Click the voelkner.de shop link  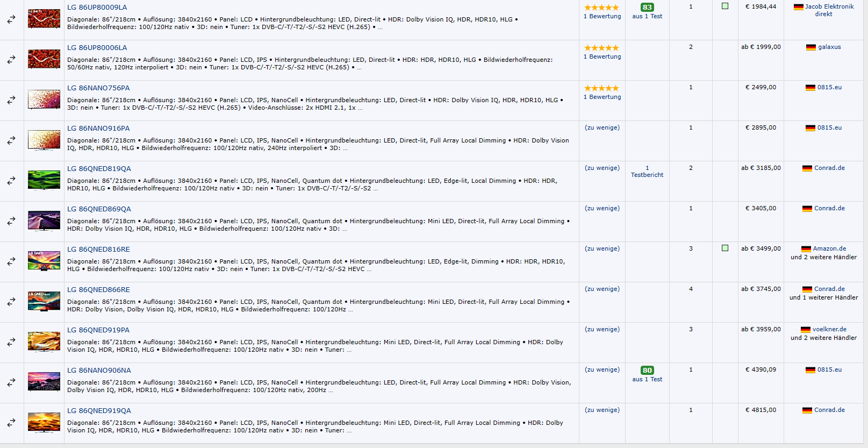pos(829,330)
